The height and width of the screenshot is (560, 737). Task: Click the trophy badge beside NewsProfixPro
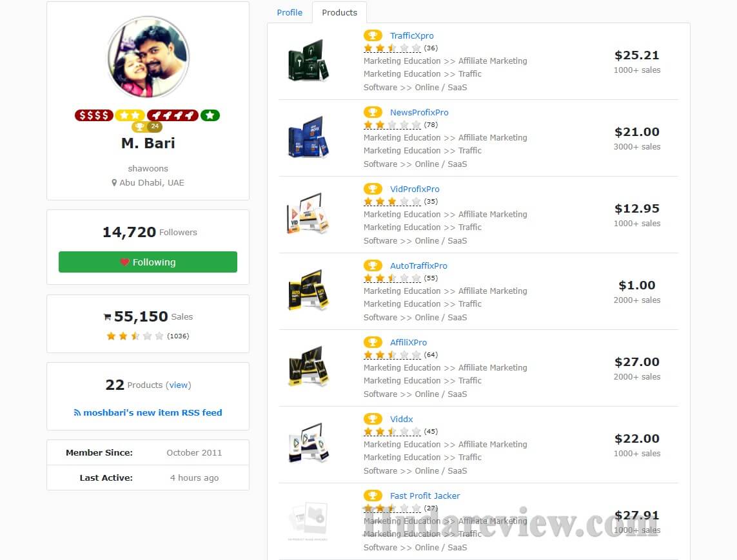point(372,112)
